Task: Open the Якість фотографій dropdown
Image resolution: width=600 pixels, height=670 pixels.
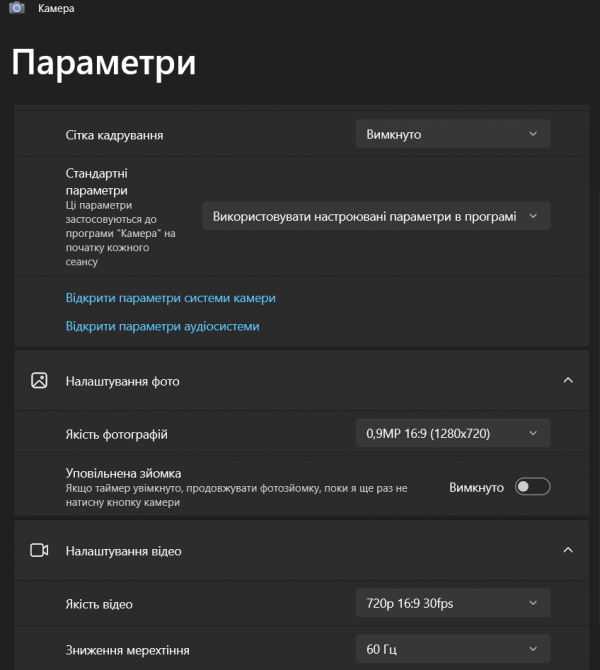Action: click(452, 433)
